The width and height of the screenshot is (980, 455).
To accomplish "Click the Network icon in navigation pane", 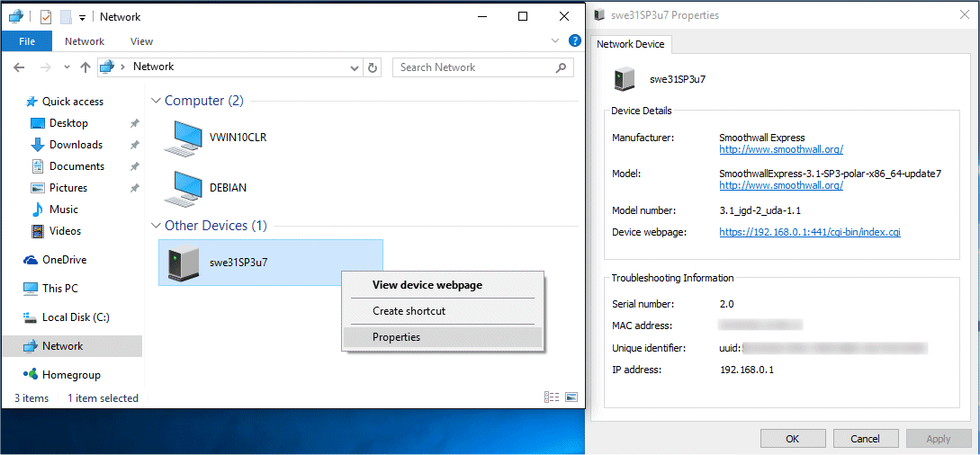I will [31, 346].
